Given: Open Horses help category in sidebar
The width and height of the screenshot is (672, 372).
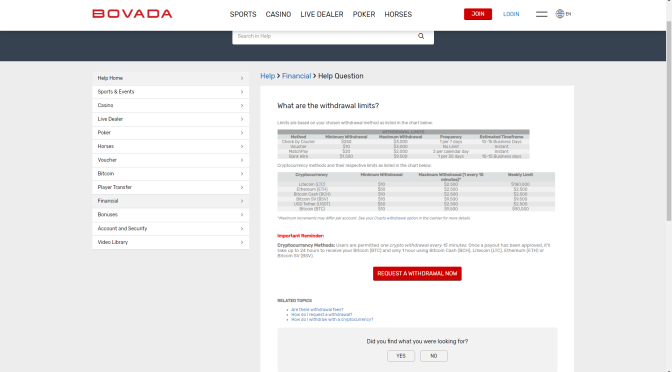Looking at the screenshot, I should coord(171,147).
